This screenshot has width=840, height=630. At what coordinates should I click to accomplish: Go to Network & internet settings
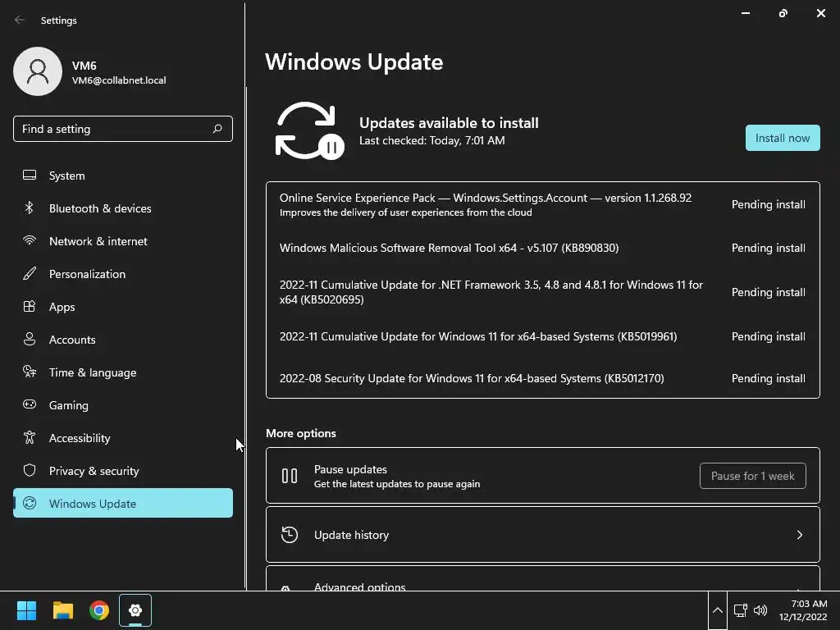pyautogui.click(x=123, y=240)
